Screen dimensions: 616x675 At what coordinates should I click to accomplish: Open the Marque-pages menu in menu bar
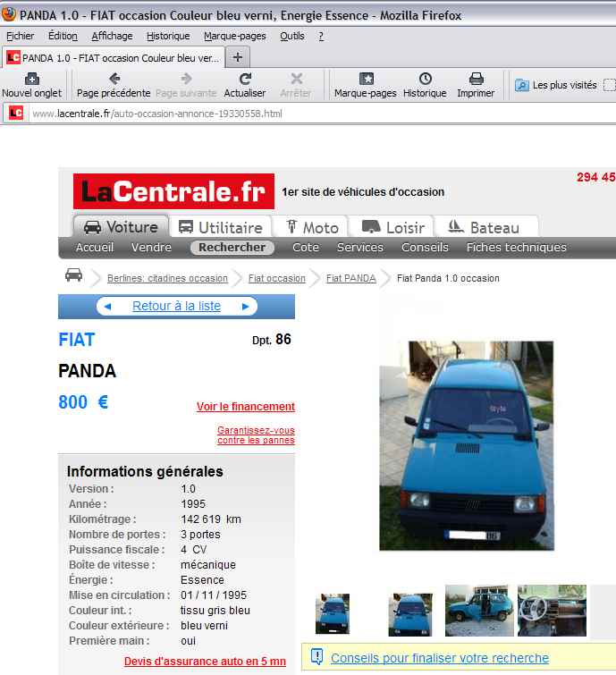[x=235, y=36]
